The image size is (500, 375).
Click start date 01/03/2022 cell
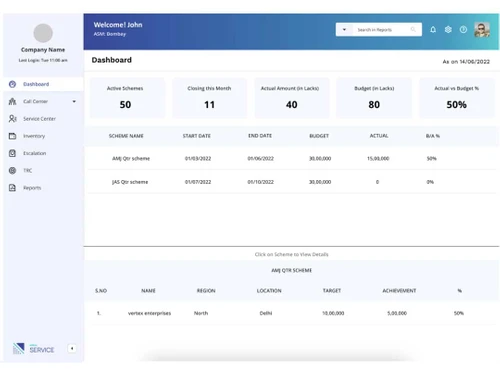[198, 158]
